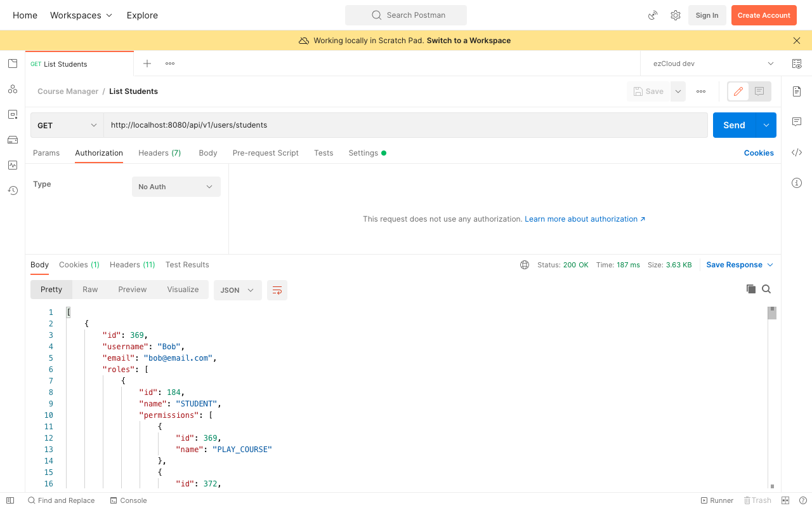812x508 pixels.
Task: Click the network globe icon near Status
Action: coord(525,265)
